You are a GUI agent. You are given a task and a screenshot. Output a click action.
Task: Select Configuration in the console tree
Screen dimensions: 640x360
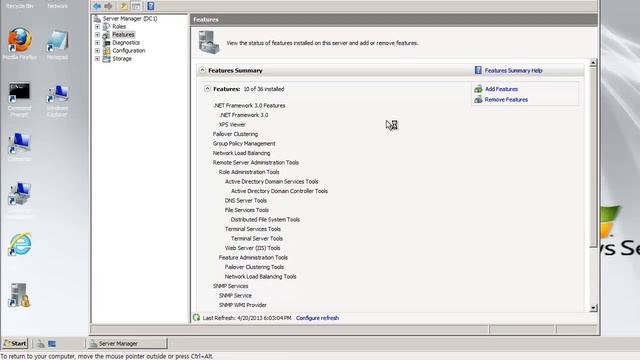coord(129,51)
